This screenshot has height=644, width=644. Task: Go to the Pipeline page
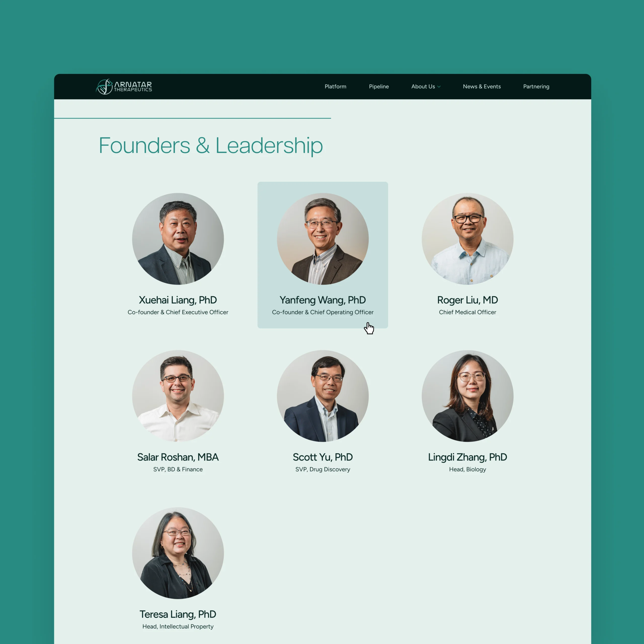point(379,87)
